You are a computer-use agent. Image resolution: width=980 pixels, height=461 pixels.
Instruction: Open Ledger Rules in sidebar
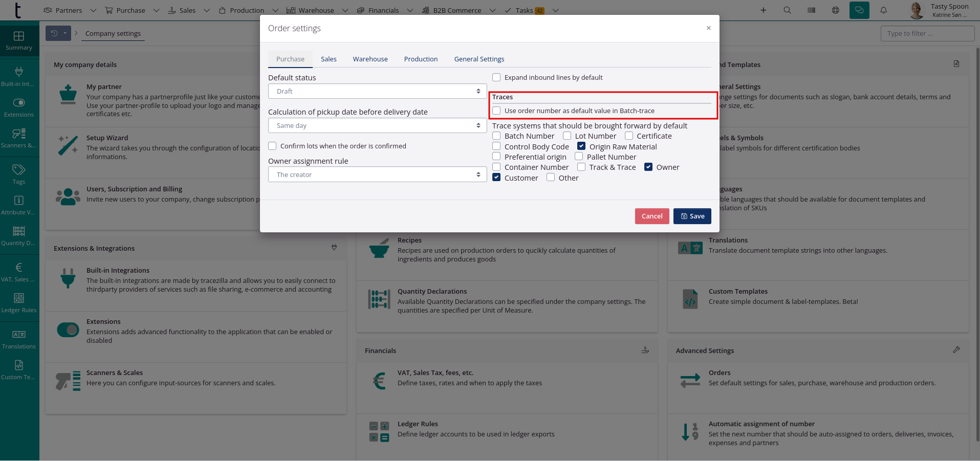click(19, 302)
